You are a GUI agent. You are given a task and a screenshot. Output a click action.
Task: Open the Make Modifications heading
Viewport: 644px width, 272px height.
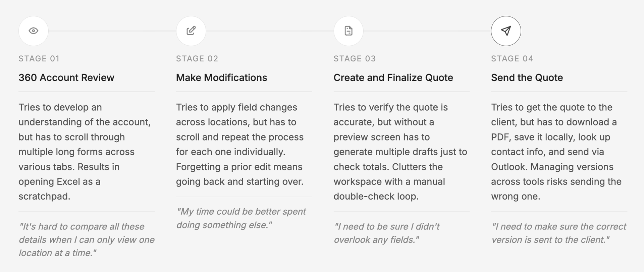coord(221,77)
